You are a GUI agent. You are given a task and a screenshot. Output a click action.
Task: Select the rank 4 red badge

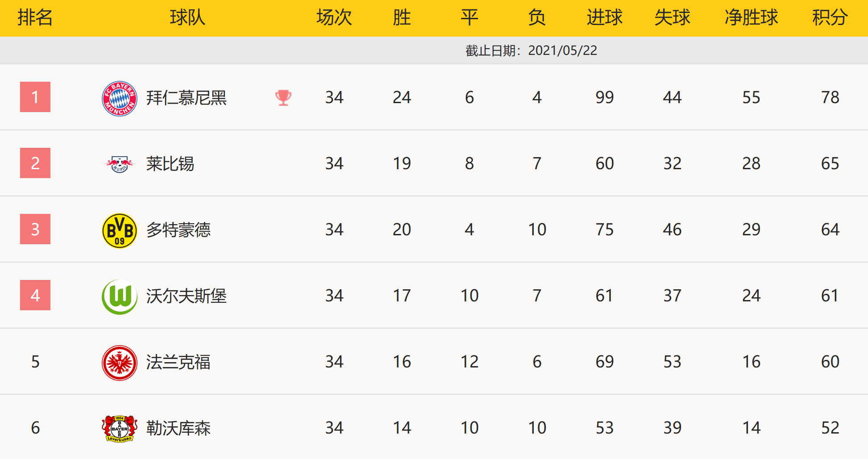tap(35, 295)
